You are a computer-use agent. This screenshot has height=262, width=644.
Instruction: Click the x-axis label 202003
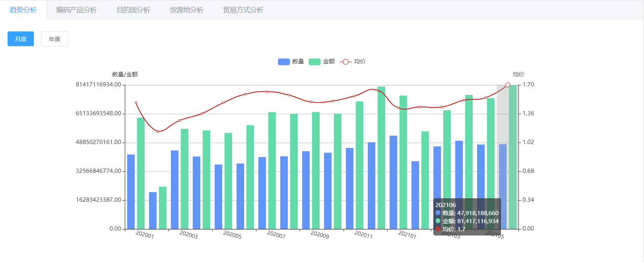click(189, 234)
